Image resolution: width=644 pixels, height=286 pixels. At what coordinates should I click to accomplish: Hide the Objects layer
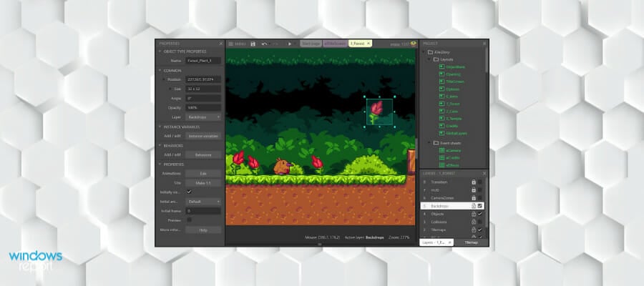[479, 214]
